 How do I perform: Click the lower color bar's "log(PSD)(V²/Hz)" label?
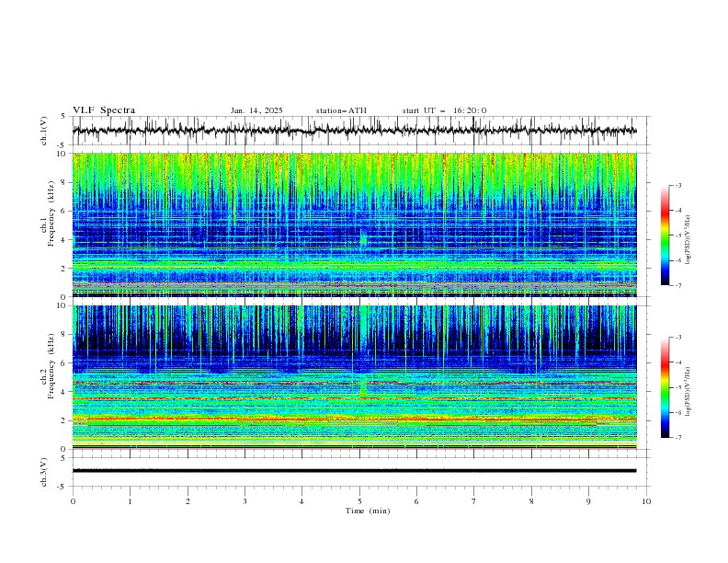[x=688, y=391]
